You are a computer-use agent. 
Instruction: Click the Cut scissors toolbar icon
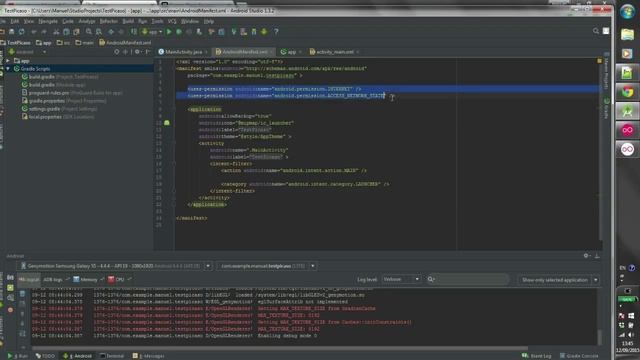coord(56,31)
